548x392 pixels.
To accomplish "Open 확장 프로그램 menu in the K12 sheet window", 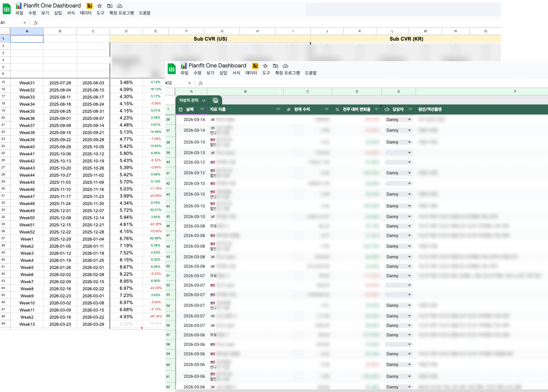I will 287,73.
